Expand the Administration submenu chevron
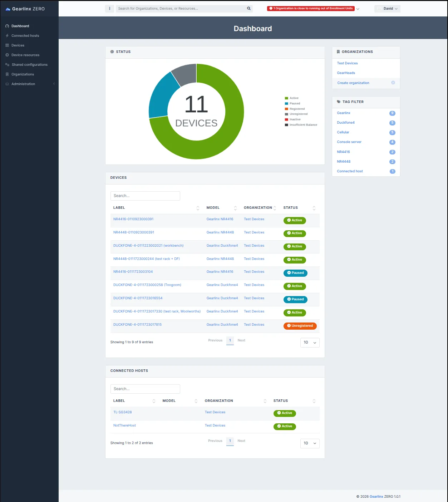The height and width of the screenshot is (502, 448). coord(54,84)
